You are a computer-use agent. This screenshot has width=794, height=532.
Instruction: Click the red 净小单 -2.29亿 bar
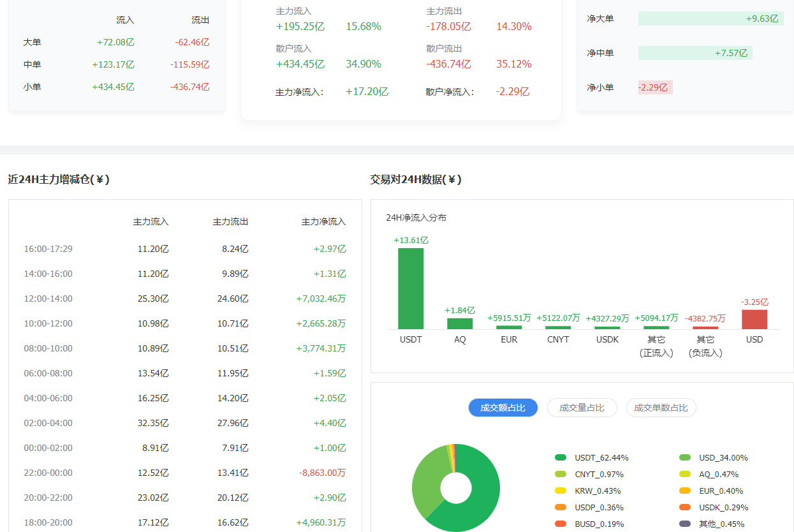[x=655, y=87]
